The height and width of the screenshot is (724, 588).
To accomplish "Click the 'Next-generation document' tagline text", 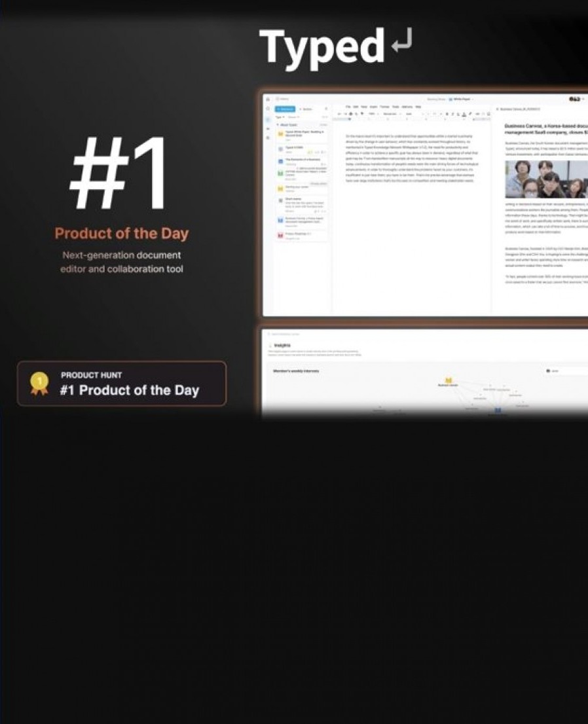I will 122,255.
